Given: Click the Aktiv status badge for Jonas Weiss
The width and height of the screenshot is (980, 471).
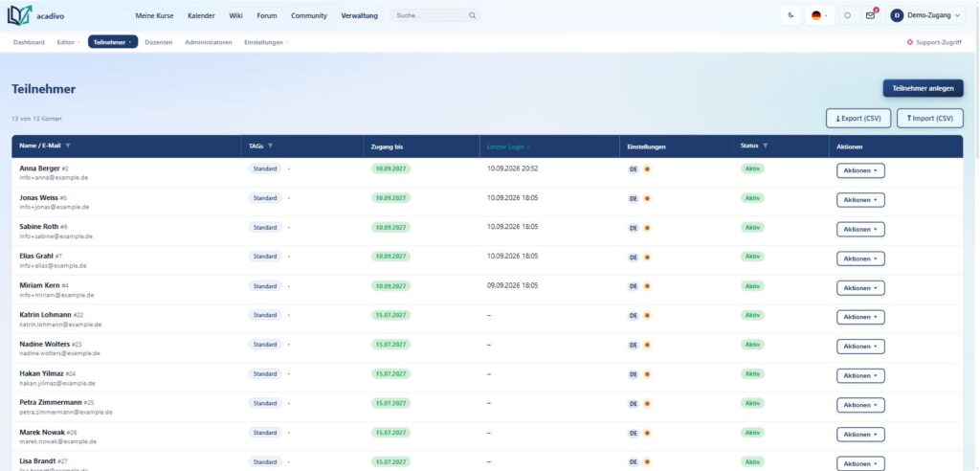Looking at the screenshot, I should click(x=752, y=197).
